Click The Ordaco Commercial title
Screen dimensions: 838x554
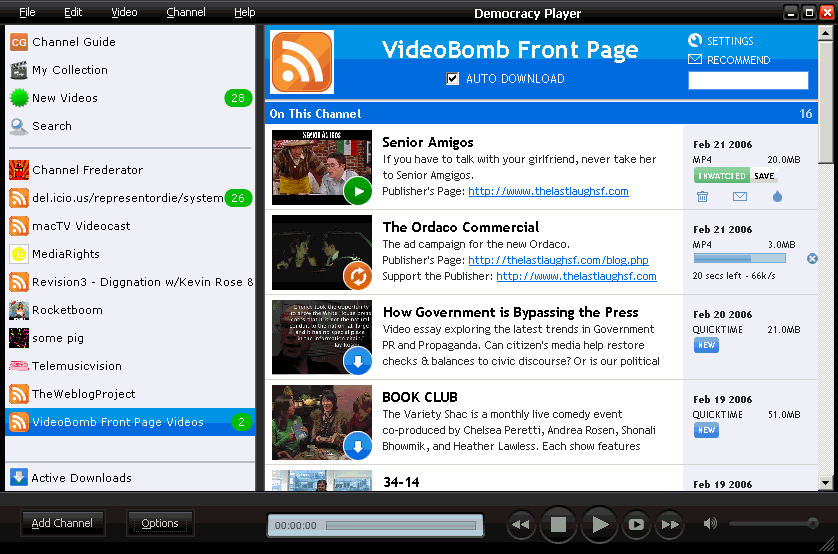click(x=461, y=227)
